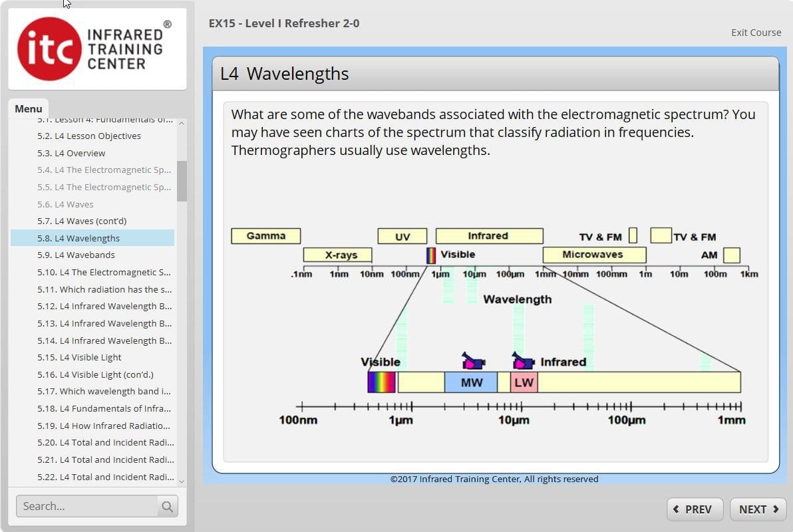This screenshot has height=532, width=793.
Task: Go back with the PREV button
Action: 693,509
